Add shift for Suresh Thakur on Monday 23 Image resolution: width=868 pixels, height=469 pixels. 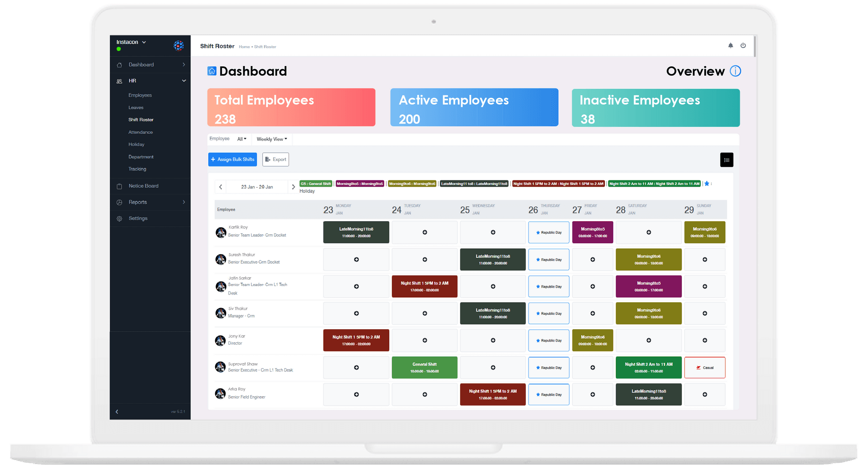[x=356, y=260]
